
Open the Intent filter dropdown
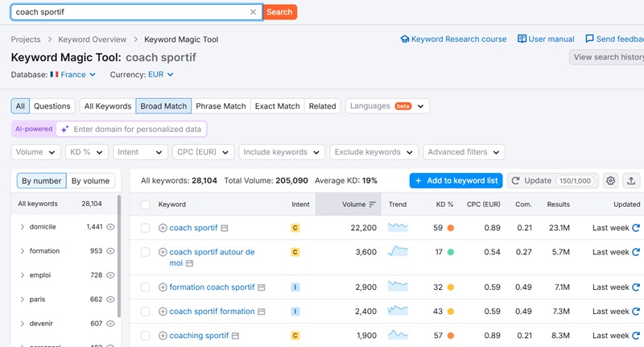[x=140, y=152]
